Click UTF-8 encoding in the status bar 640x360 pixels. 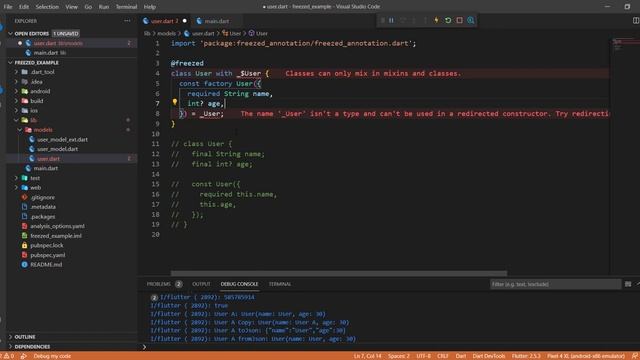423,356
